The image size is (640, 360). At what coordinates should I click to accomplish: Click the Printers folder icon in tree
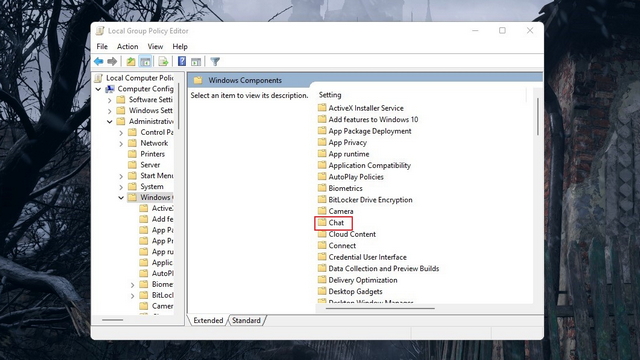[x=132, y=154]
